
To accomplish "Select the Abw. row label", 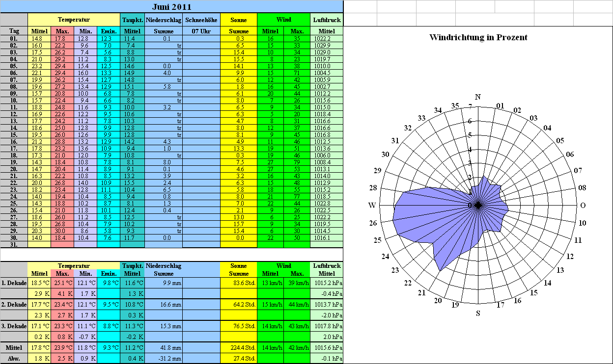I will tap(14, 358).
